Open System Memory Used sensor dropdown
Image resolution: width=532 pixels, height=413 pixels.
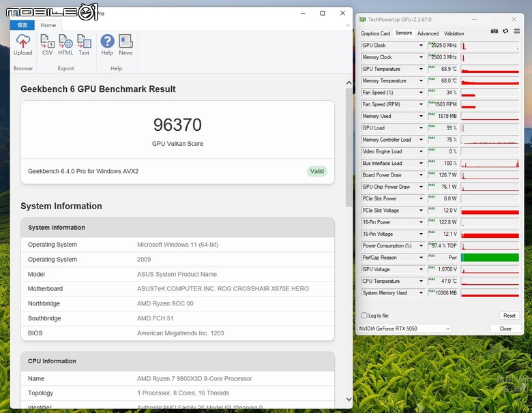421,293
